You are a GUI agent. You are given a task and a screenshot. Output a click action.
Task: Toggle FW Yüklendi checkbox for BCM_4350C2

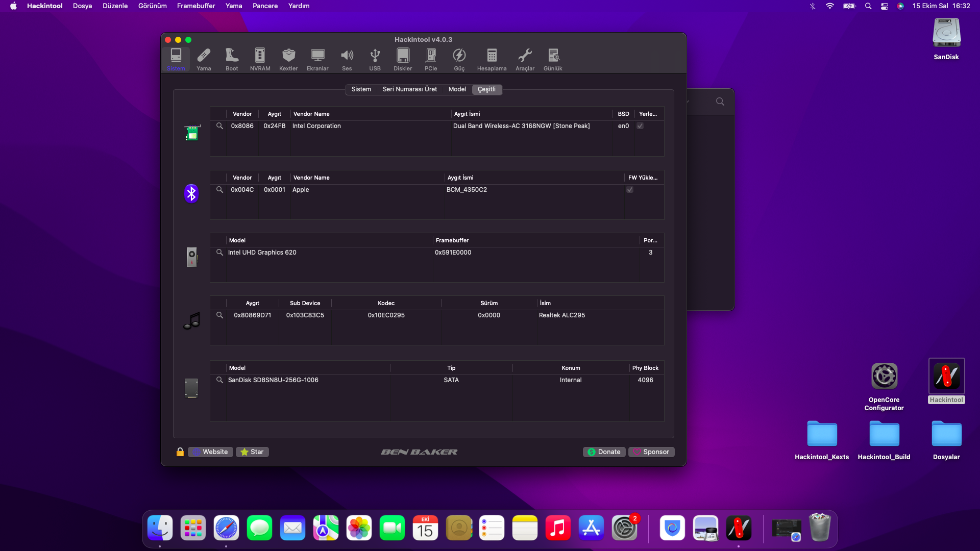pyautogui.click(x=630, y=190)
